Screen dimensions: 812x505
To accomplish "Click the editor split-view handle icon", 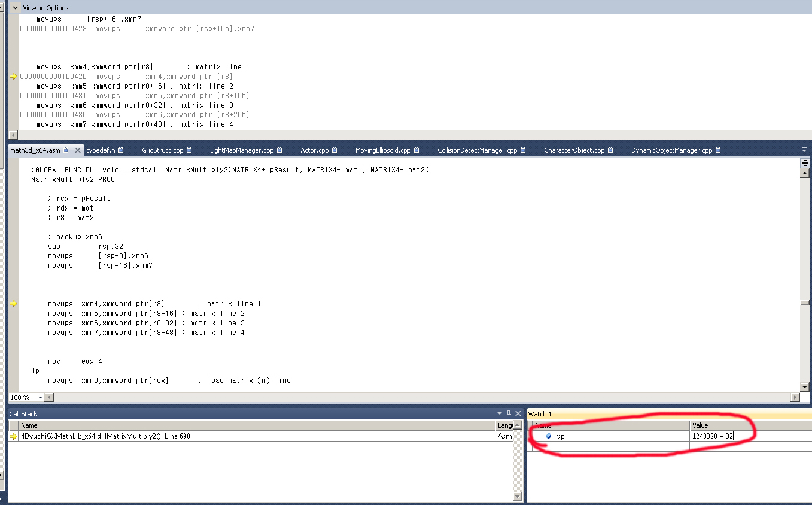I will [805, 163].
